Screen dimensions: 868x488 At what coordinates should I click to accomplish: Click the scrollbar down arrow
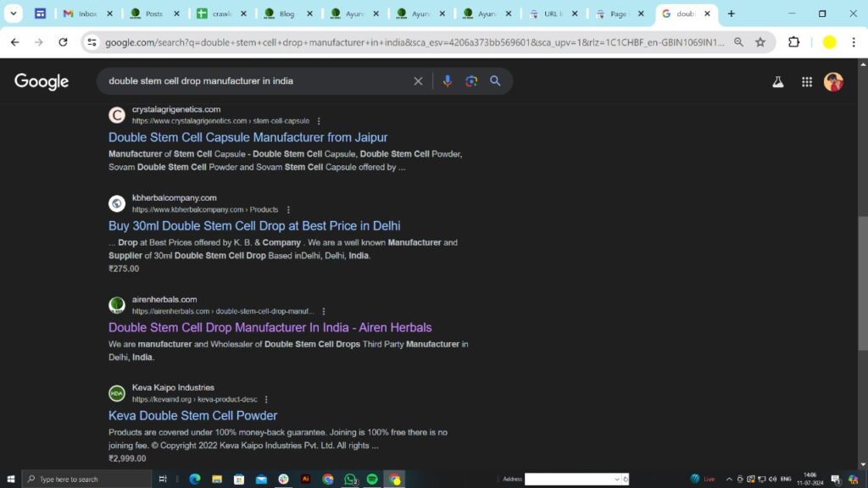point(863,465)
